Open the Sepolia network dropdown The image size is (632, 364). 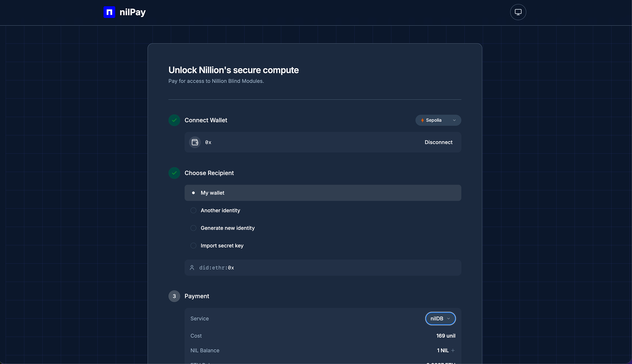(x=438, y=120)
